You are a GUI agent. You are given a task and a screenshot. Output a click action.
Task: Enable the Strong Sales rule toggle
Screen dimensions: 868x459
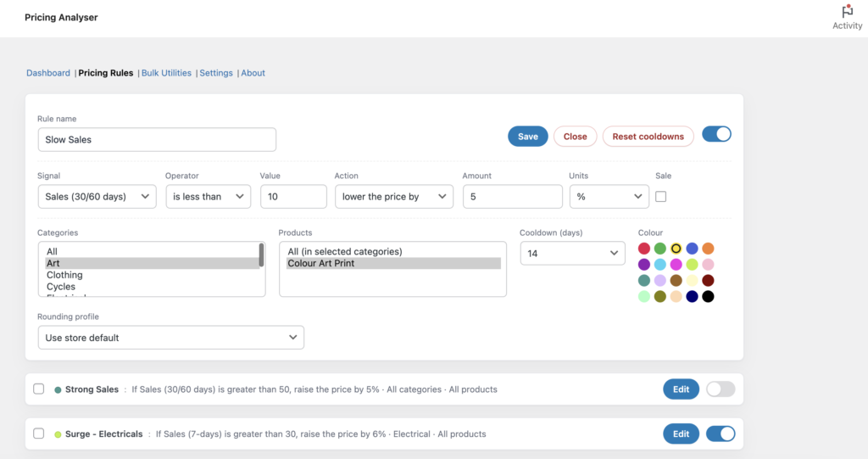(x=721, y=389)
